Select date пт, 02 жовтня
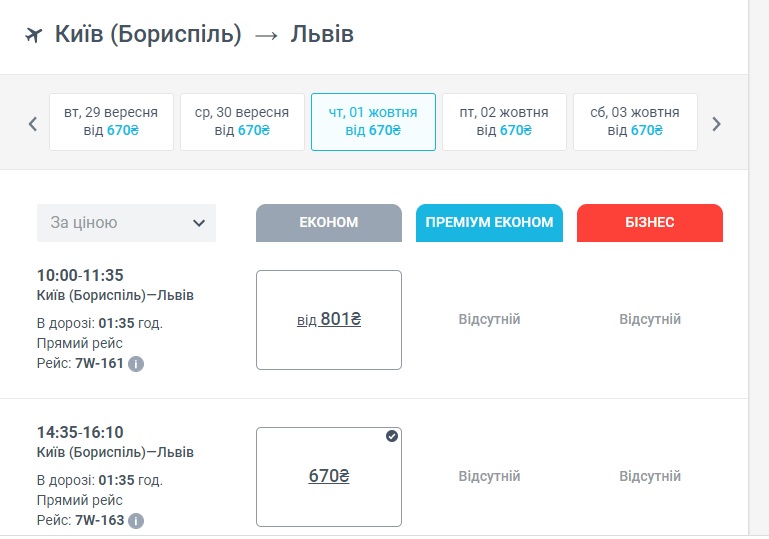Screen dimensions: 769x539 pyautogui.click(x=504, y=122)
